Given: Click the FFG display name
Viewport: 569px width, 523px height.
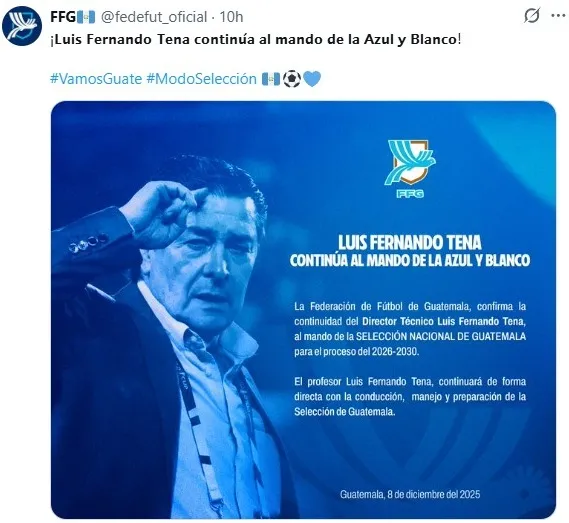Looking at the screenshot, I should (63, 17).
